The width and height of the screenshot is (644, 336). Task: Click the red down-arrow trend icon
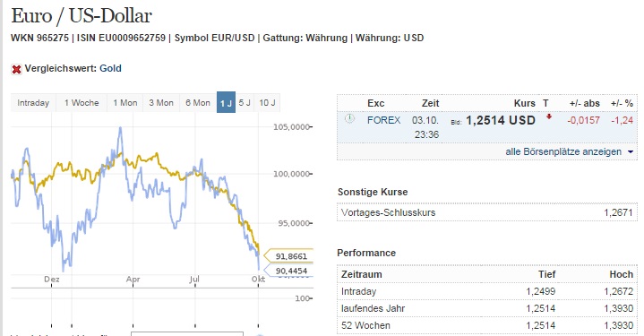549,117
